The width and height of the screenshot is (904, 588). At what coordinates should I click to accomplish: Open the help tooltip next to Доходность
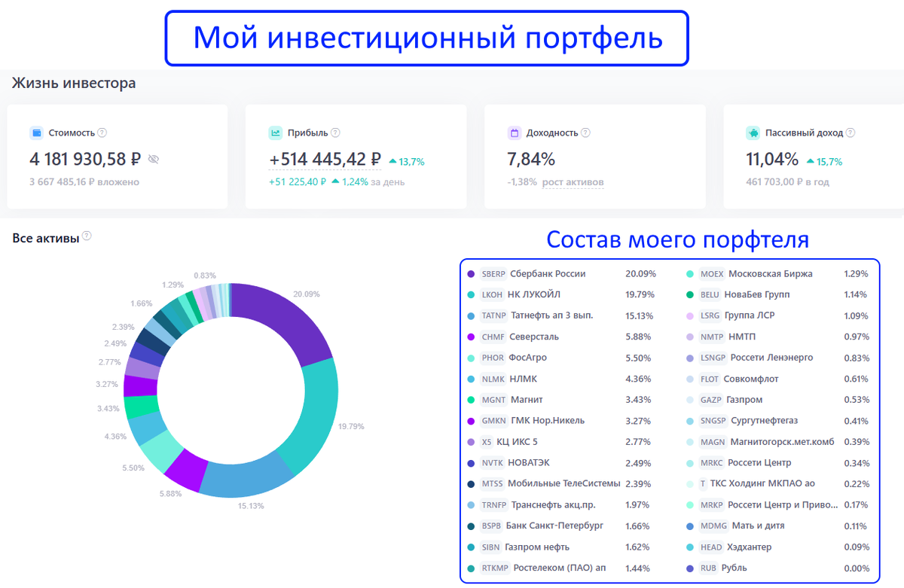click(x=585, y=133)
